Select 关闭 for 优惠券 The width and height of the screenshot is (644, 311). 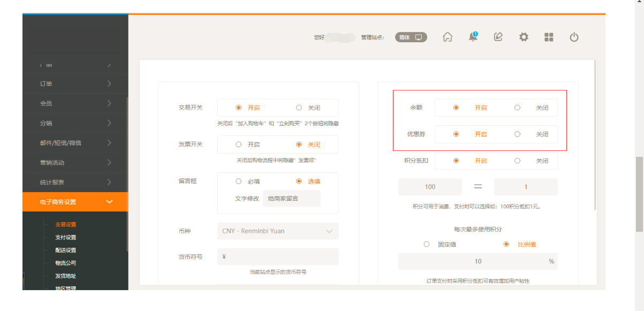pyautogui.click(x=517, y=134)
